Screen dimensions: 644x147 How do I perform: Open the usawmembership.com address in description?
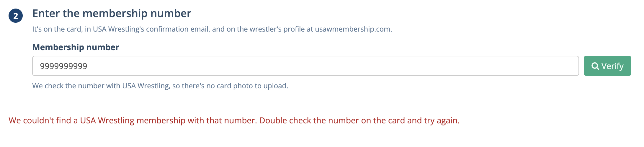pyautogui.click(x=353, y=29)
